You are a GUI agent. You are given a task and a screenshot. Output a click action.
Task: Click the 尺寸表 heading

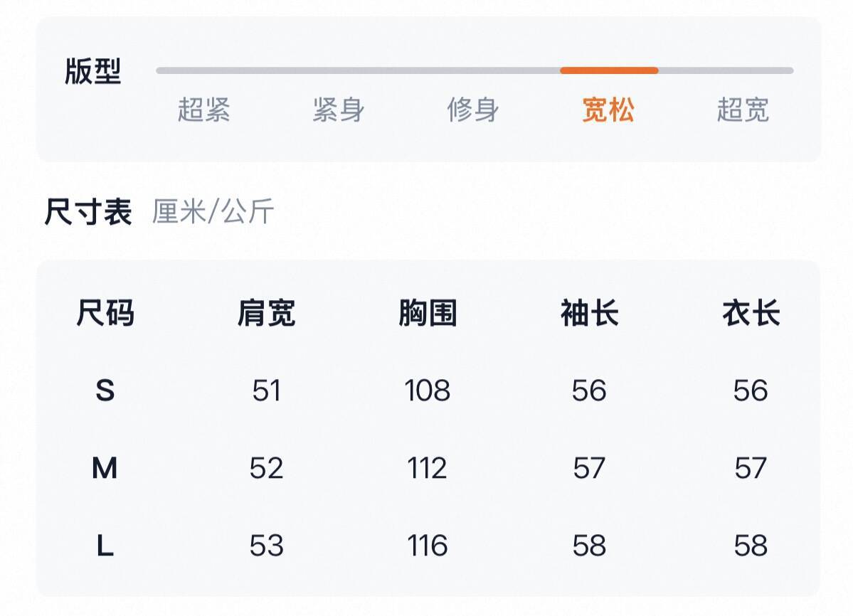click(88, 211)
